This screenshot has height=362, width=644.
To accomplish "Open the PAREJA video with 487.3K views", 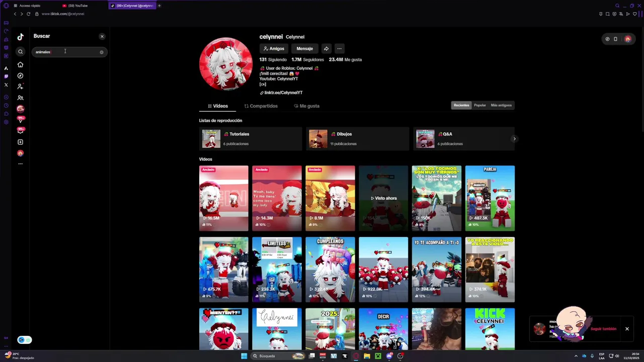I will 490,198.
